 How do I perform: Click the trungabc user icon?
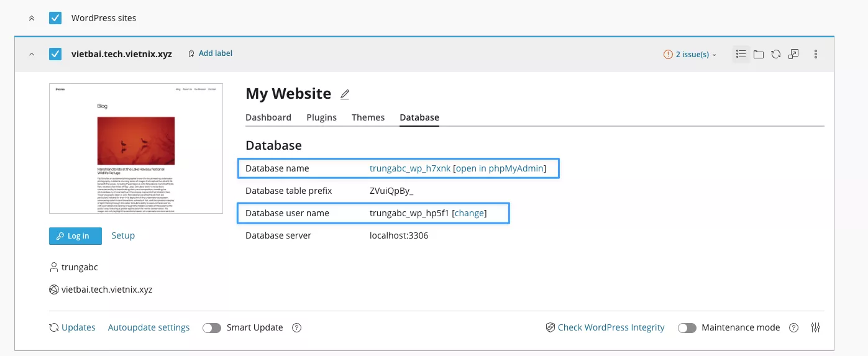click(x=53, y=267)
